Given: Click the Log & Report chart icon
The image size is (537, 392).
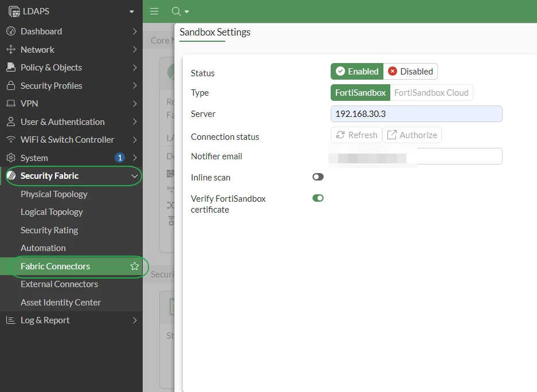Looking at the screenshot, I should click(11, 320).
